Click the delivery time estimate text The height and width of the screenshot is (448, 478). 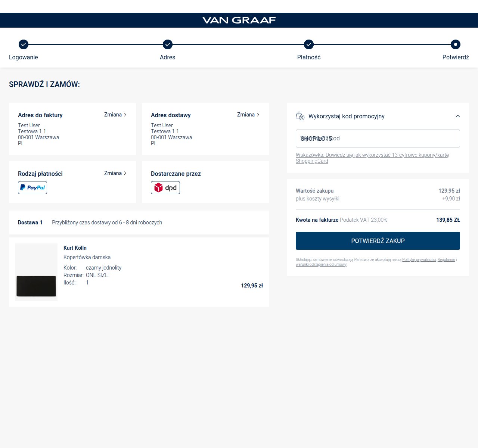pyautogui.click(x=107, y=223)
